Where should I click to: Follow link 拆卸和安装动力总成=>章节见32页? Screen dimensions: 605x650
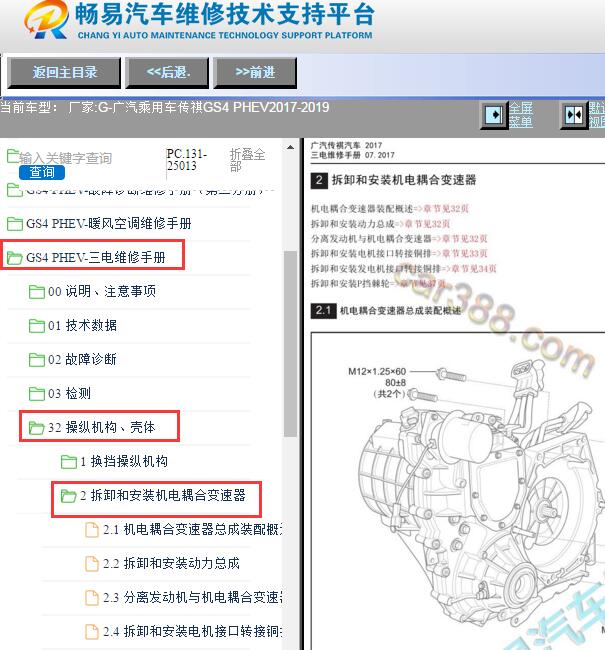click(380, 224)
